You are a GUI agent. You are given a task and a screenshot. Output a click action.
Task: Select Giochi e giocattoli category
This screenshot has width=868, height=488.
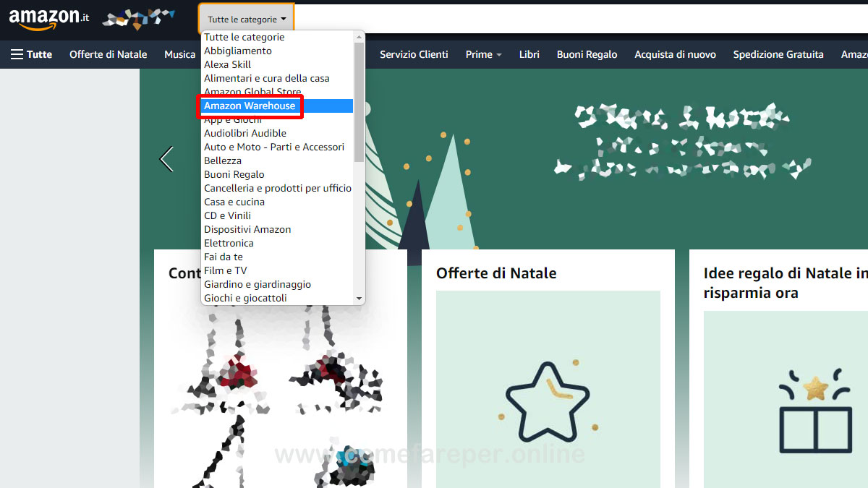click(x=245, y=298)
